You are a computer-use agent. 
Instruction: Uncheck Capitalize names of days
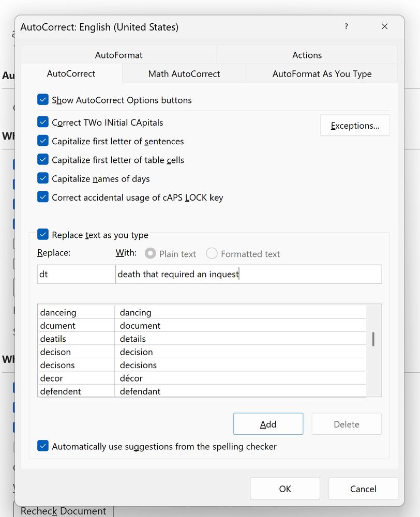pos(43,179)
